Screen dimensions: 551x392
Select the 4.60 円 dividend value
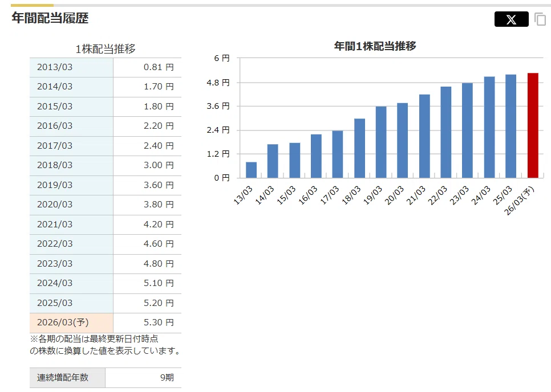coord(159,243)
